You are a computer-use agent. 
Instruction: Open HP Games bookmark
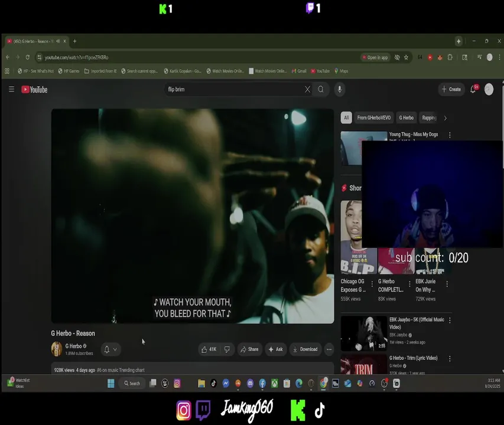point(69,71)
